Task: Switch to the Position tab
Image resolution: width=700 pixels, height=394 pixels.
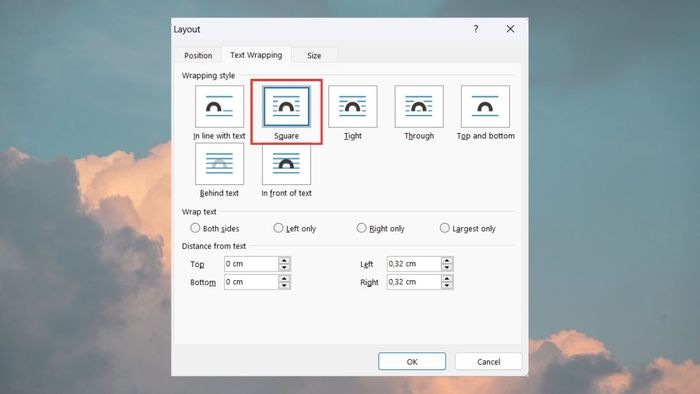Action: pos(198,55)
